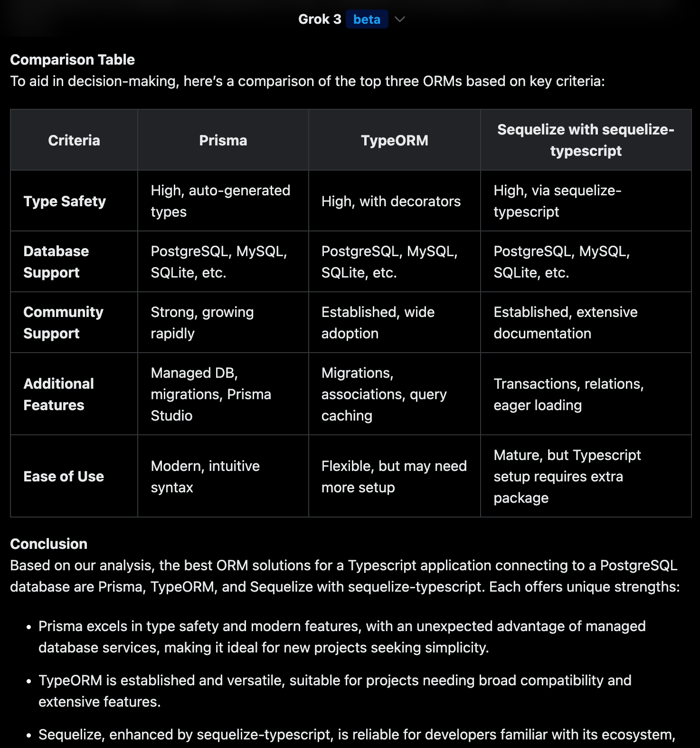Screen dimensions: 700x748
Task: Select the TypeORM column header
Action: click(x=395, y=140)
